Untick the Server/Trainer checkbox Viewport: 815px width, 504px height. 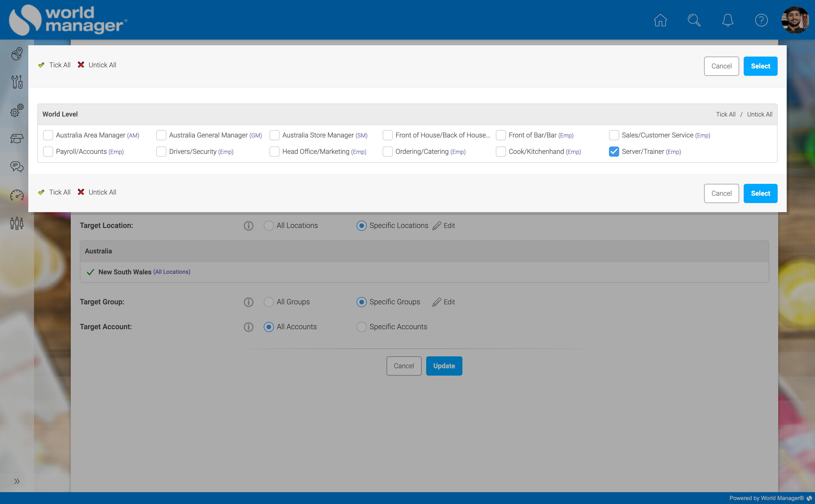point(614,152)
